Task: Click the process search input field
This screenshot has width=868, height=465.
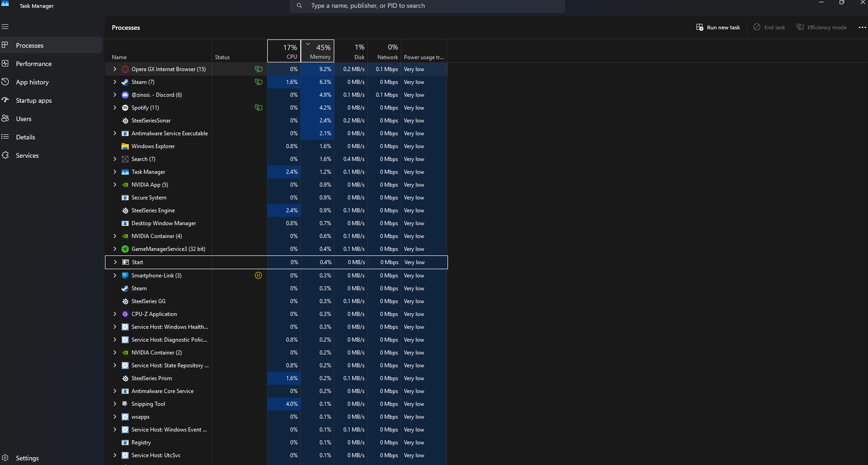Action: 427,6
